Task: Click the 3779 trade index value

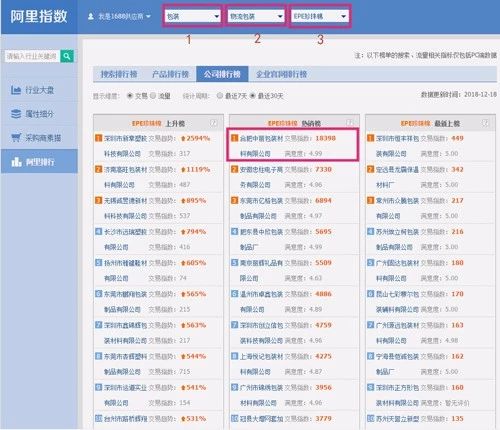Action: (x=323, y=419)
